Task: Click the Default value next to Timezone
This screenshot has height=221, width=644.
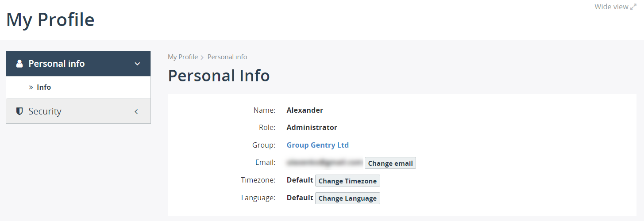Action: tap(300, 180)
